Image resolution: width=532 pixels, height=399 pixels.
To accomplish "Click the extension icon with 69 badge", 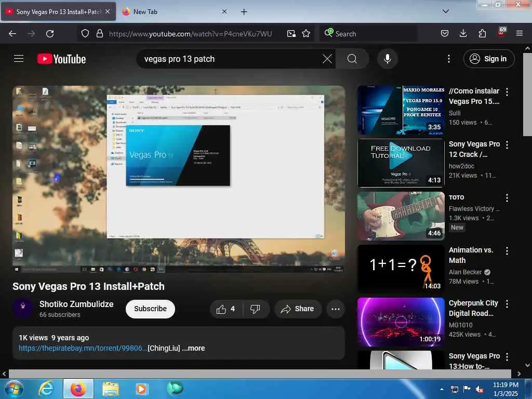I will [501, 32].
